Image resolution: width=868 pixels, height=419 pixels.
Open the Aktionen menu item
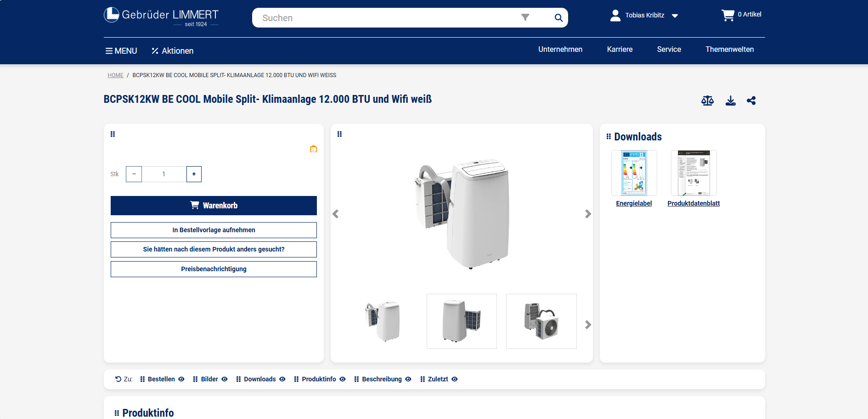coord(178,51)
